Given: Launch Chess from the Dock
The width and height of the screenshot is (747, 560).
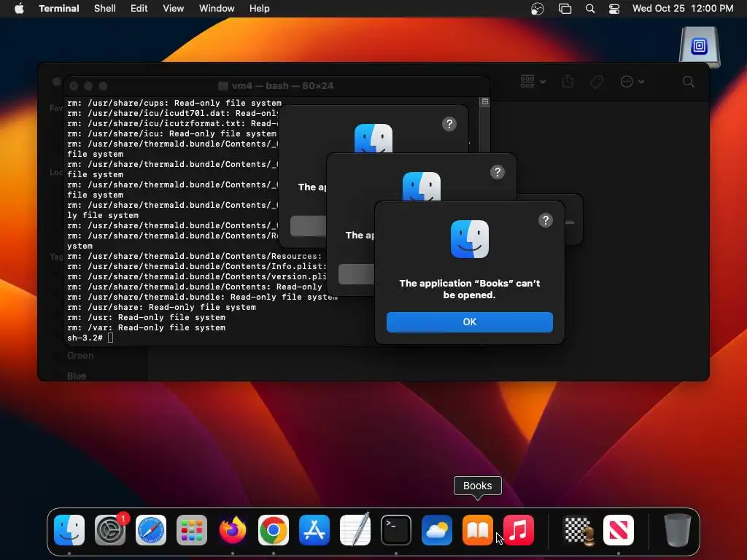Looking at the screenshot, I should coord(578,530).
